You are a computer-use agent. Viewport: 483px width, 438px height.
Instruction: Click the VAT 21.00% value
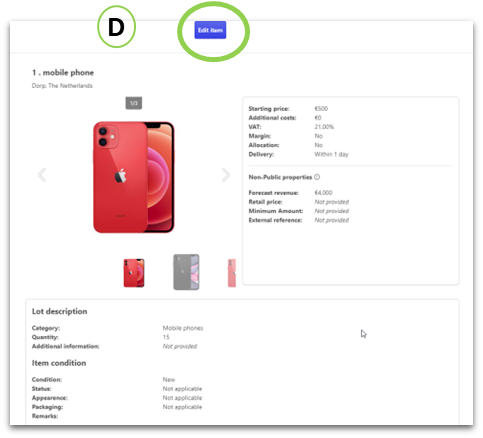point(324,127)
